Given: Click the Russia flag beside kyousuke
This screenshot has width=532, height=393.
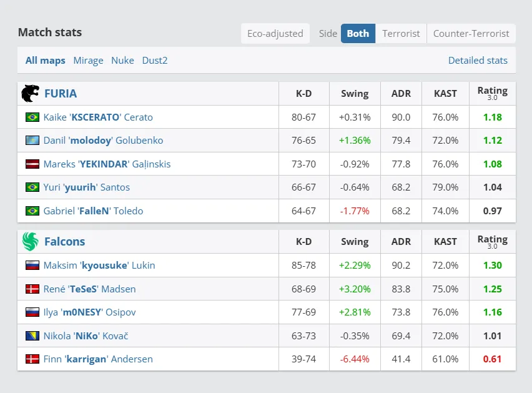Looking at the screenshot, I should coord(32,266).
